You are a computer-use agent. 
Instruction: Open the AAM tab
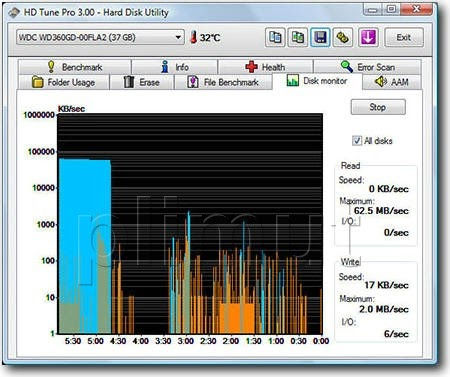[392, 82]
